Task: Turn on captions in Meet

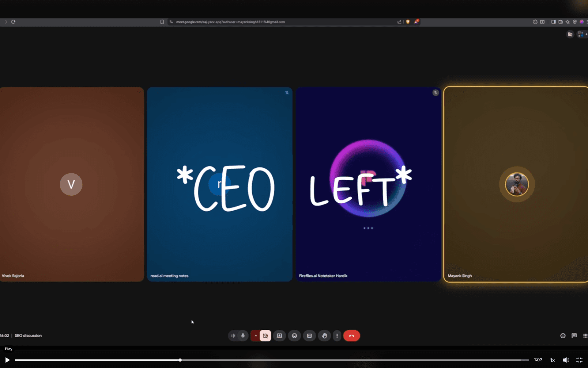Action: point(309,336)
